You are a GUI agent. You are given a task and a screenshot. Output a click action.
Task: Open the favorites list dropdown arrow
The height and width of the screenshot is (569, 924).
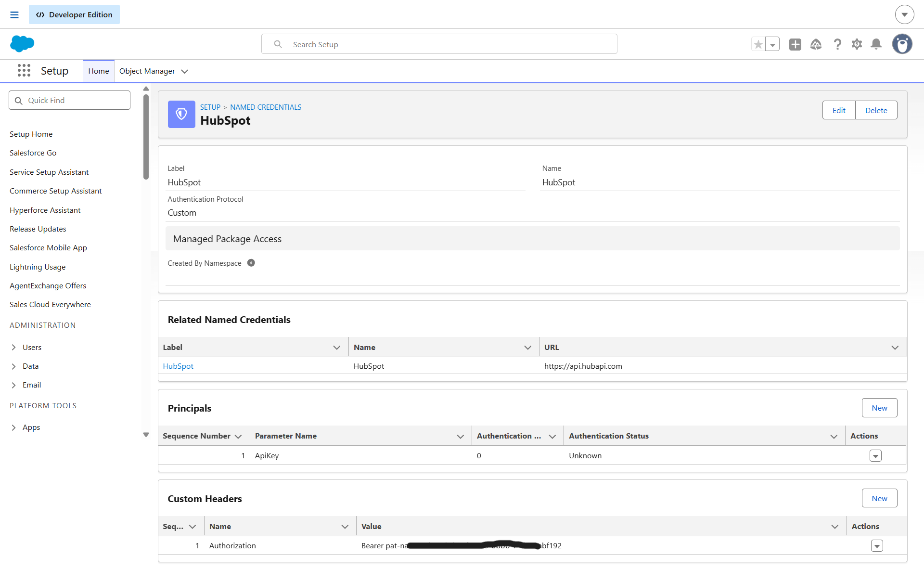coord(772,44)
